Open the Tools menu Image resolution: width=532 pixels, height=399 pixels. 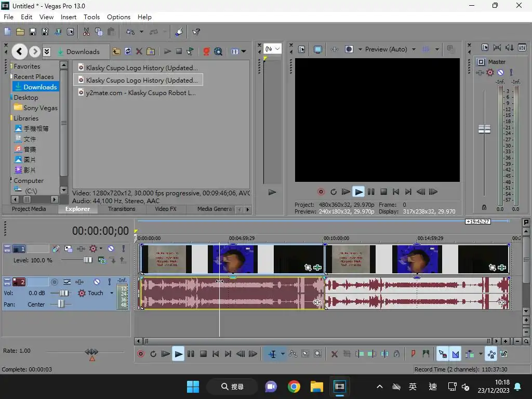pos(91,17)
